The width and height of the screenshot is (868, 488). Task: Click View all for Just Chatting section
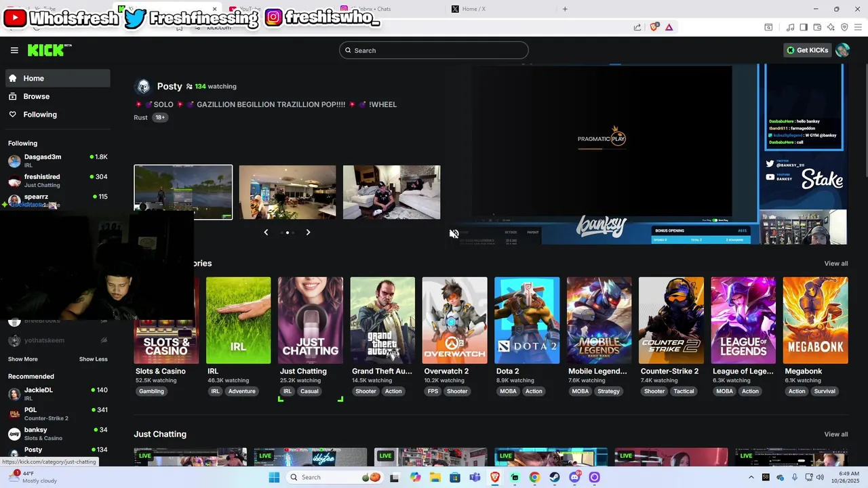tap(836, 434)
